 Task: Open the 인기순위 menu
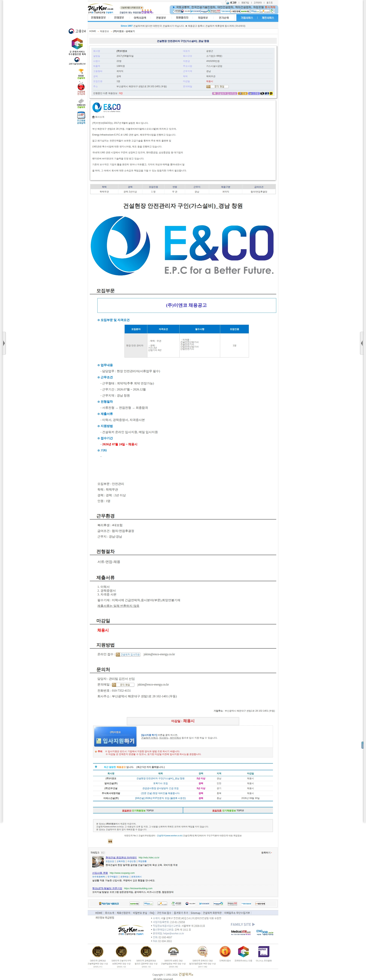224,18
